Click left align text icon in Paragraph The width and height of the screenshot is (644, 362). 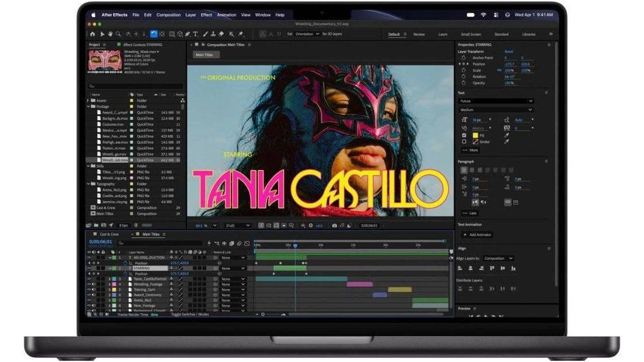point(464,169)
